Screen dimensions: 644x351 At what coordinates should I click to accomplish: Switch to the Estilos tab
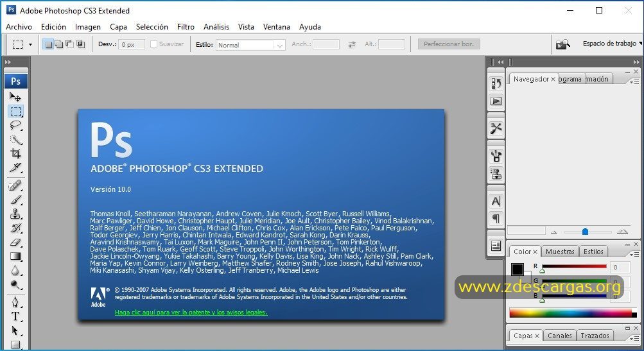click(x=593, y=252)
